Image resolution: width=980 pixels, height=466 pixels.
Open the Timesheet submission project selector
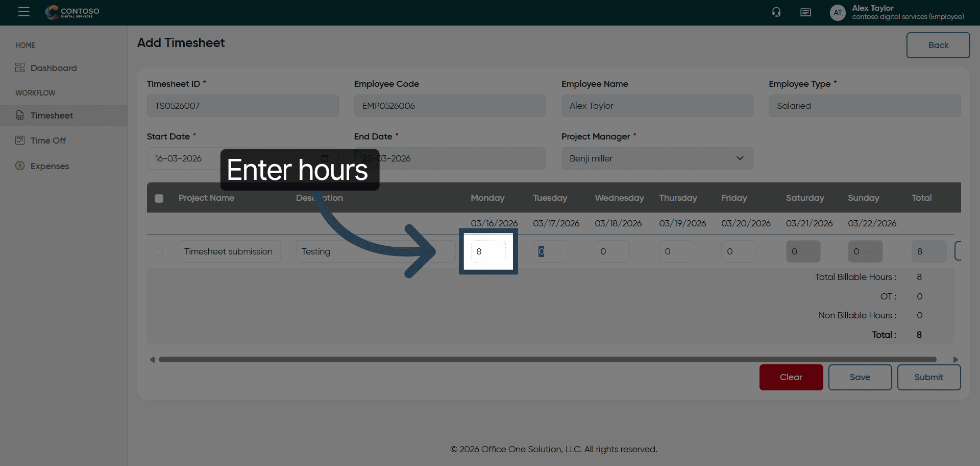pos(229,251)
